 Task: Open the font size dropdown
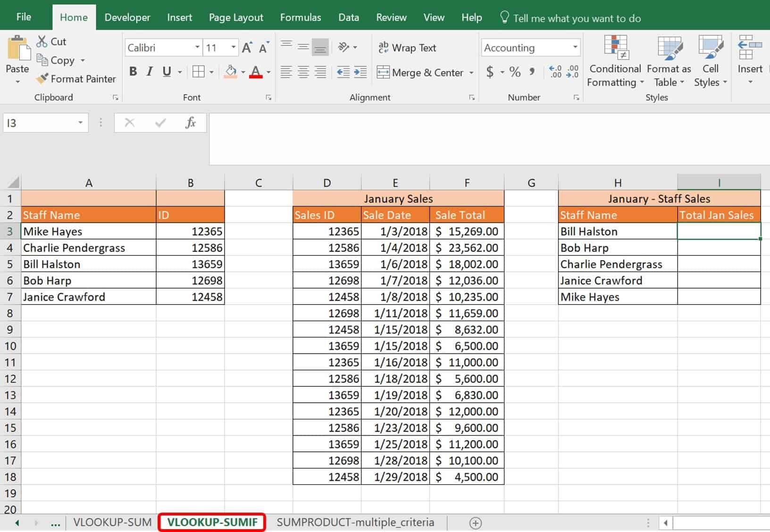pos(232,47)
